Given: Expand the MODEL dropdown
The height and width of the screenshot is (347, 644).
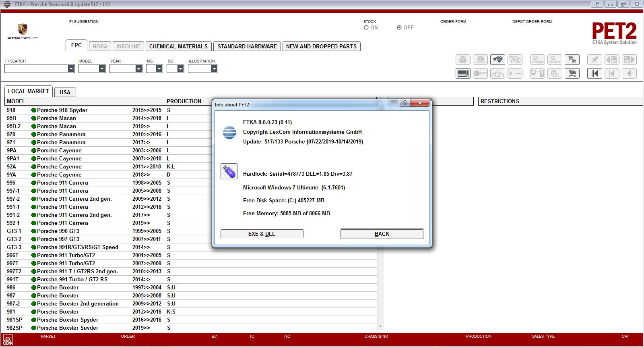Looking at the screenshot, I should point(102,69).
